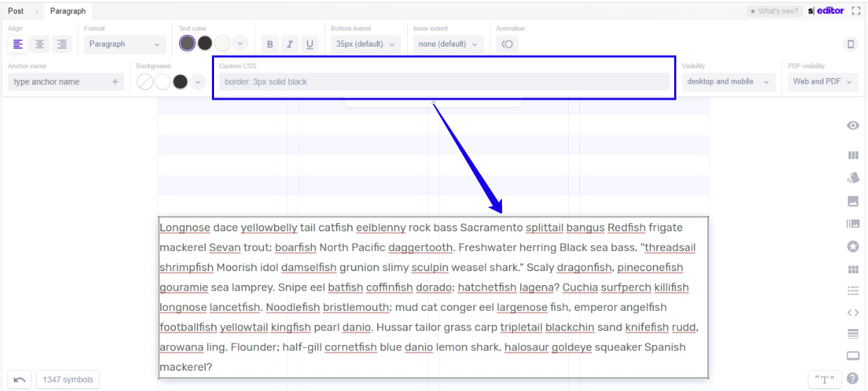Screen dimensions: 868x391
Task: Toggle italic formatting
Action: pyautogui.click(x=290, y=44)
